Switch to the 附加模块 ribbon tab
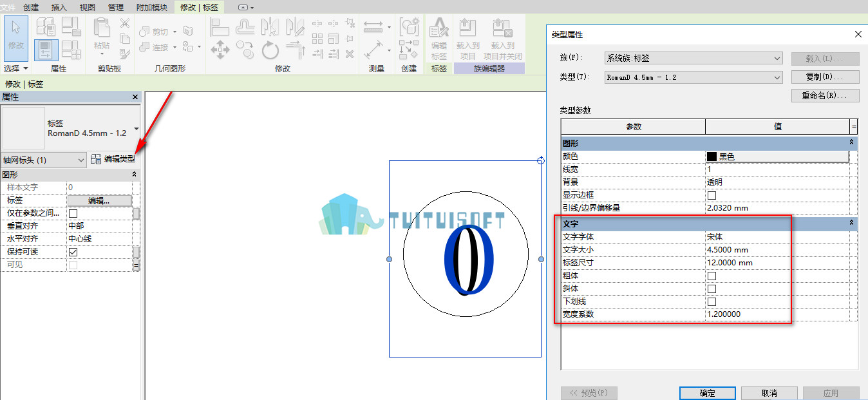 pyautogui.click(x=152, y=7)
